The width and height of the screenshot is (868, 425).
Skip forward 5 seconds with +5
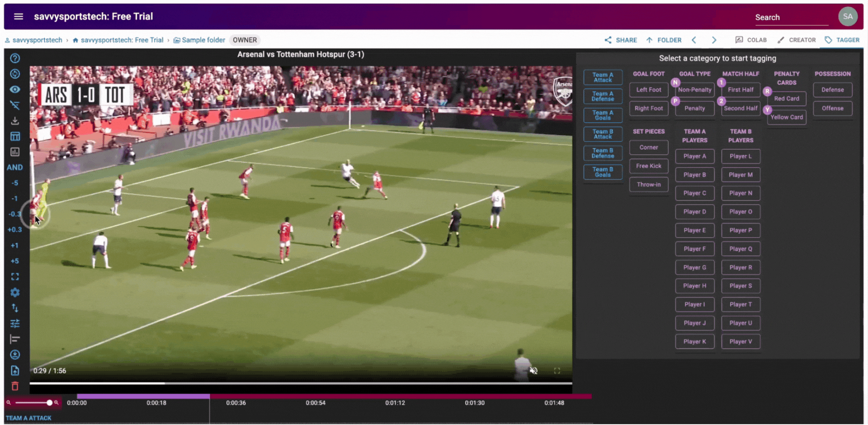pos(15,261)
